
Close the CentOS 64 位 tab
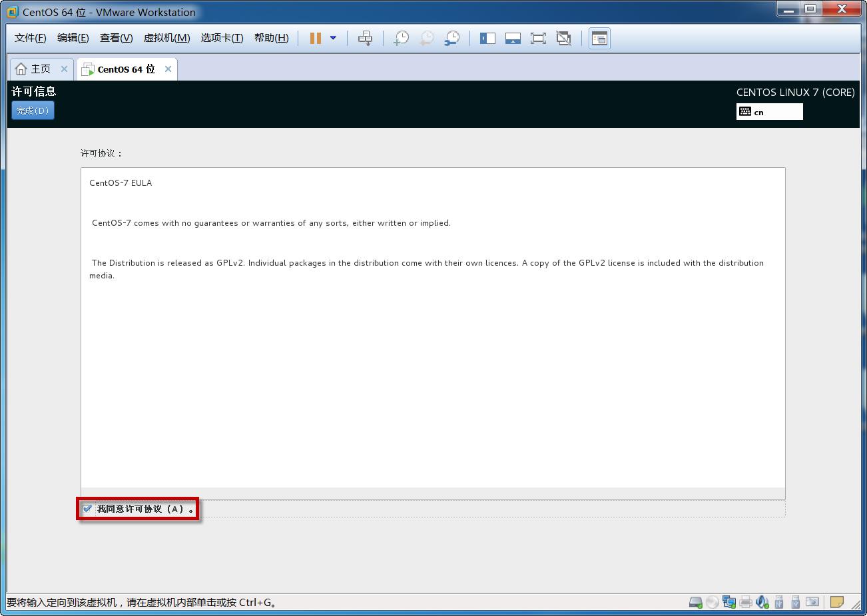click(168, 69)
